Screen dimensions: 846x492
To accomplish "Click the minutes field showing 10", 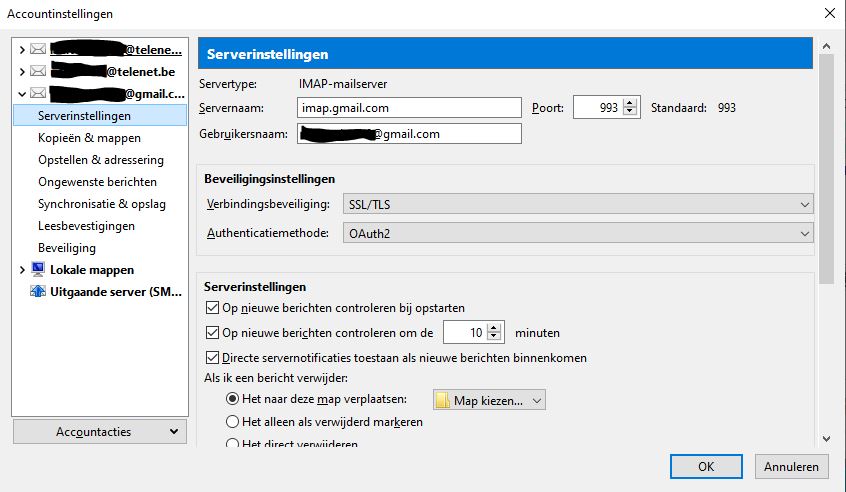I will pyautogui.click(x=465, y=332).
